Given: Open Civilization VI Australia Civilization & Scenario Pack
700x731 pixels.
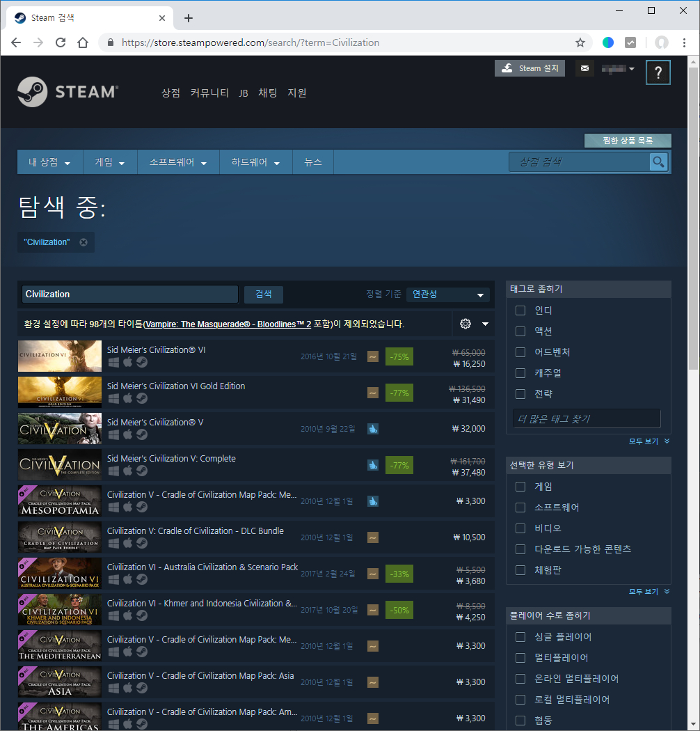Looking at the screenshot, I should [x=256, y=574].
